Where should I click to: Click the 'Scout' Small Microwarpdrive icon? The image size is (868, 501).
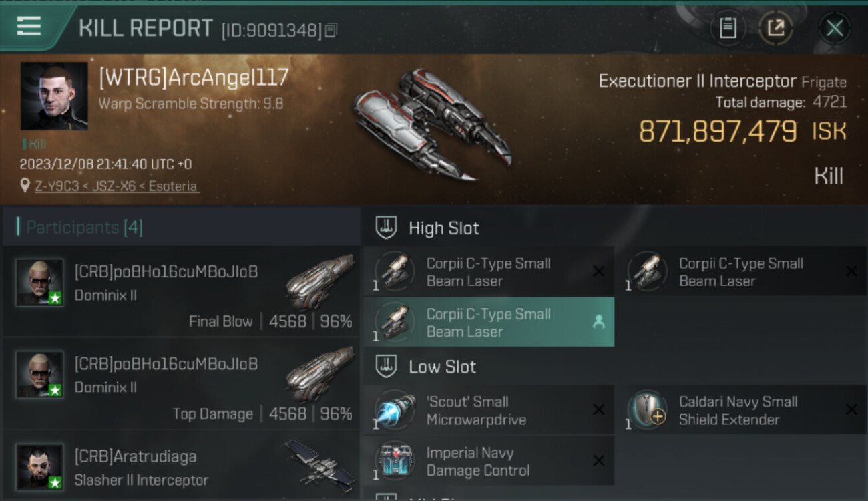click(395, 410)
